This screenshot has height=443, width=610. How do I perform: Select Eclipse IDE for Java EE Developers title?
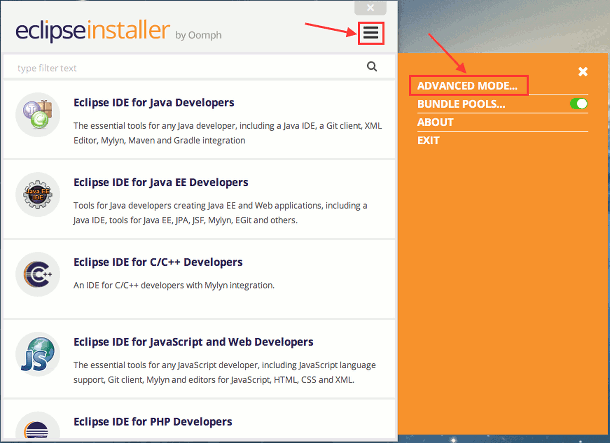161,182
